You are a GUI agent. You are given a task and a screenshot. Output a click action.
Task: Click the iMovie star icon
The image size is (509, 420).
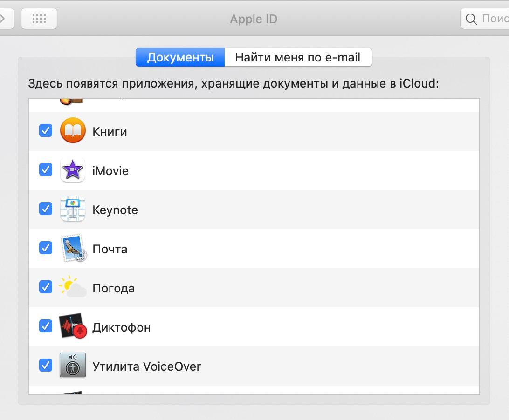click(73, 170)
